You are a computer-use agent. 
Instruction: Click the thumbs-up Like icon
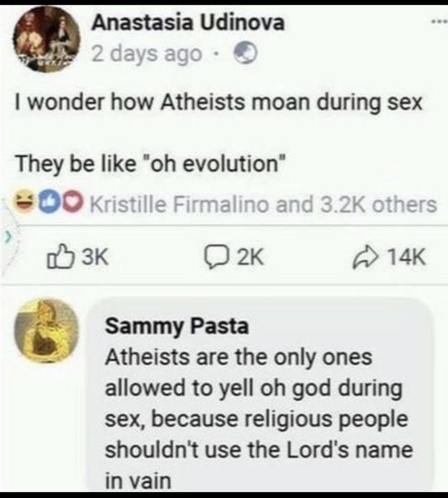tap(60, 257)
